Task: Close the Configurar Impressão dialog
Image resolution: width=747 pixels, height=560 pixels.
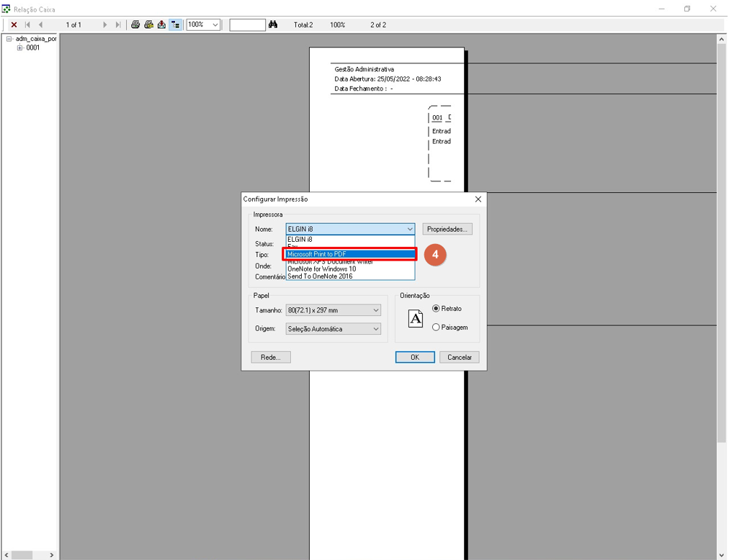Action: click(x=478, y=199)
